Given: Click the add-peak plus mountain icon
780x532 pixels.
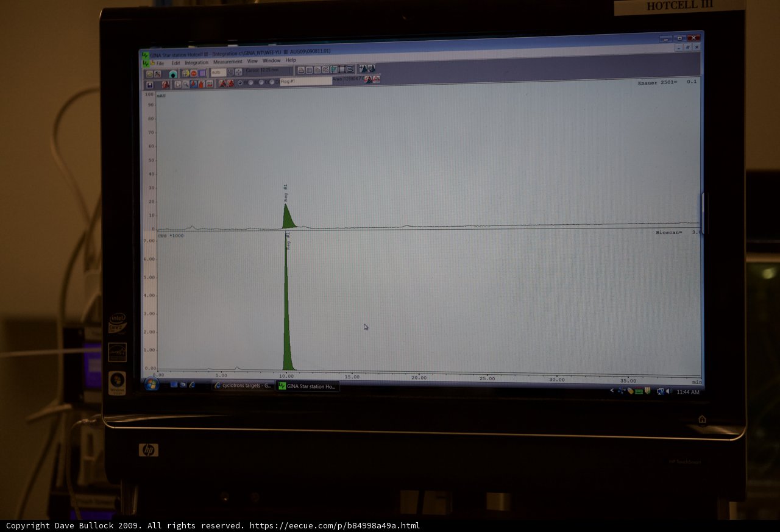Looking at the screenshot, I should click(x=363, y=68).
